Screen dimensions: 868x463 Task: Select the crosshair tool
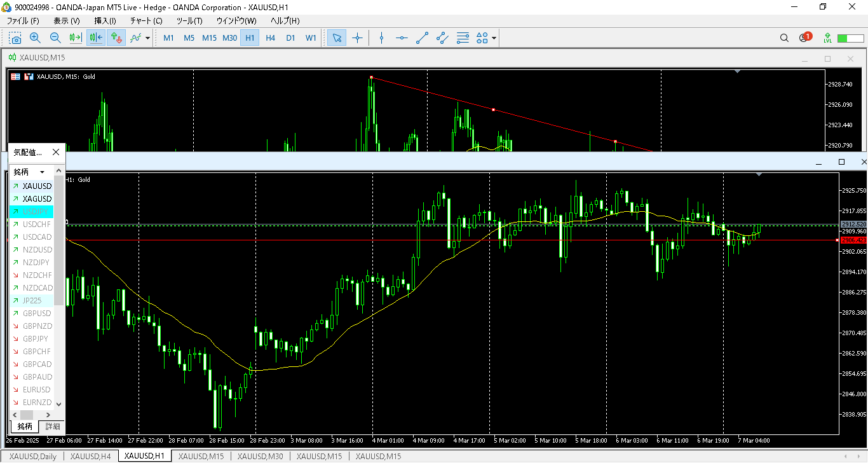(357, 38)
